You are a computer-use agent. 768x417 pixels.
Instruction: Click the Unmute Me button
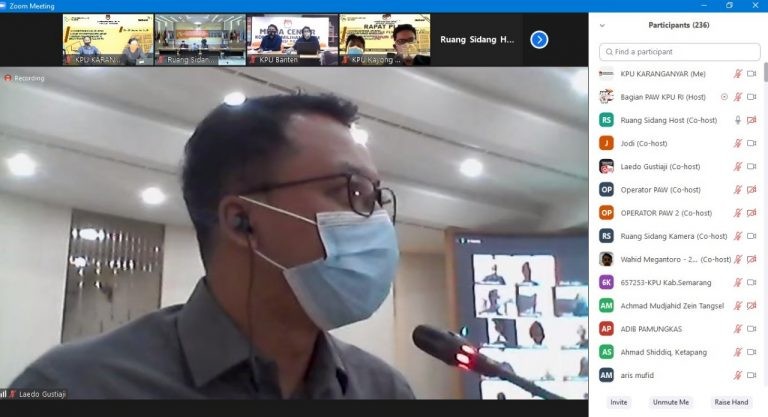click(x=670, y=402)
